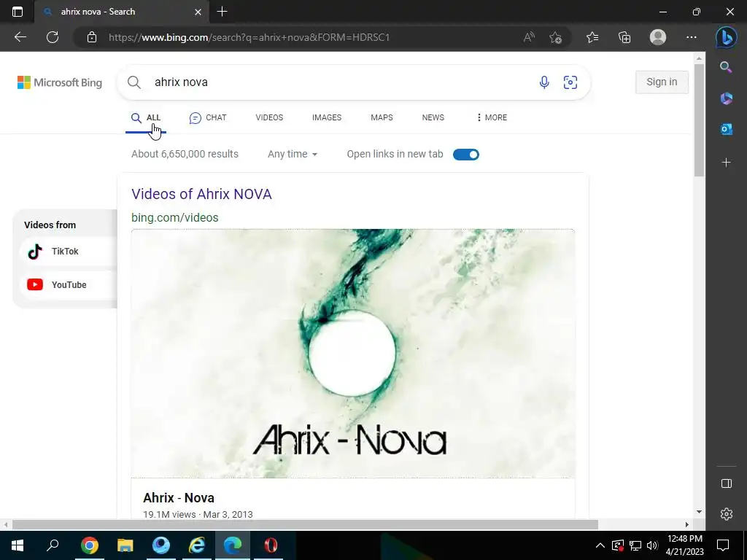Click the browser back arrow

(20, 37)
